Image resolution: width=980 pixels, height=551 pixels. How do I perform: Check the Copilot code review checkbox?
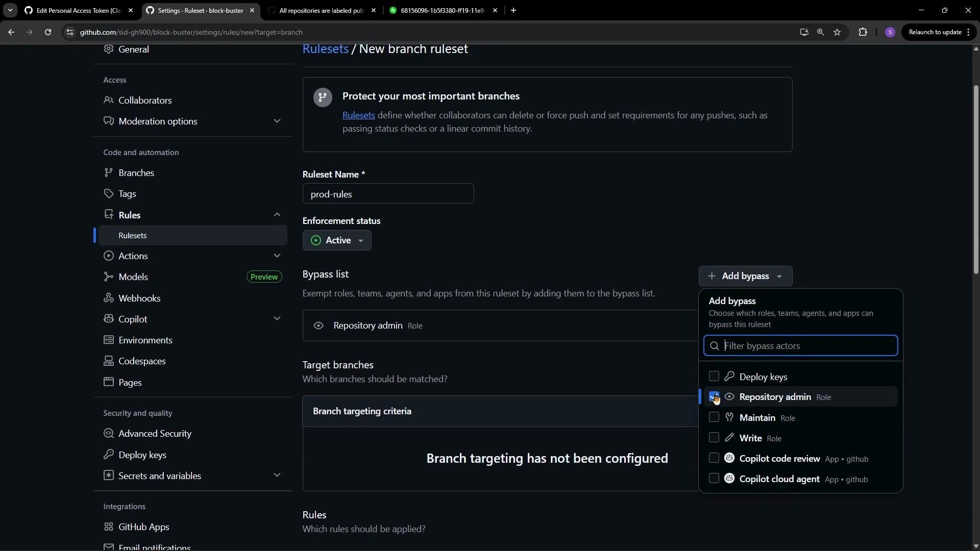tap(714, 458)
